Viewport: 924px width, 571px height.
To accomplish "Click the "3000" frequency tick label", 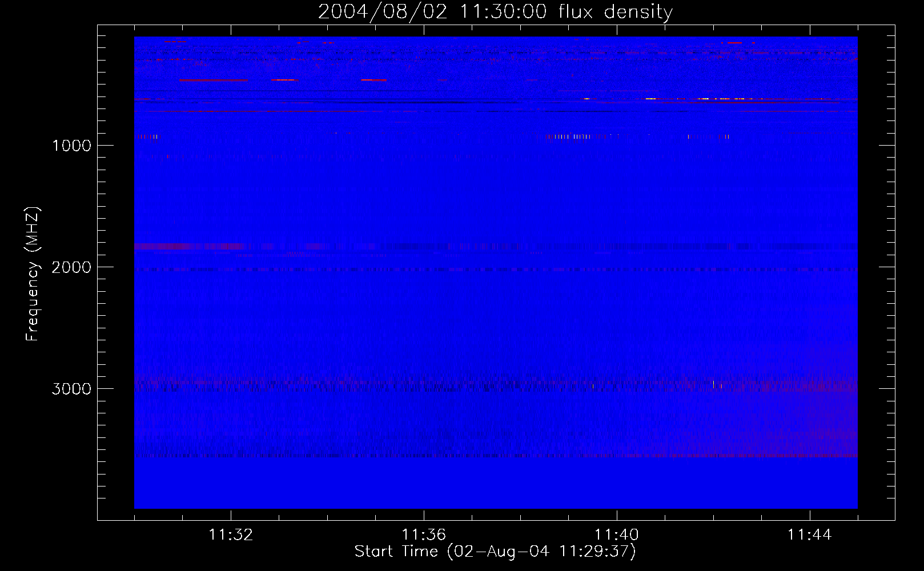I will click(71, 389).
